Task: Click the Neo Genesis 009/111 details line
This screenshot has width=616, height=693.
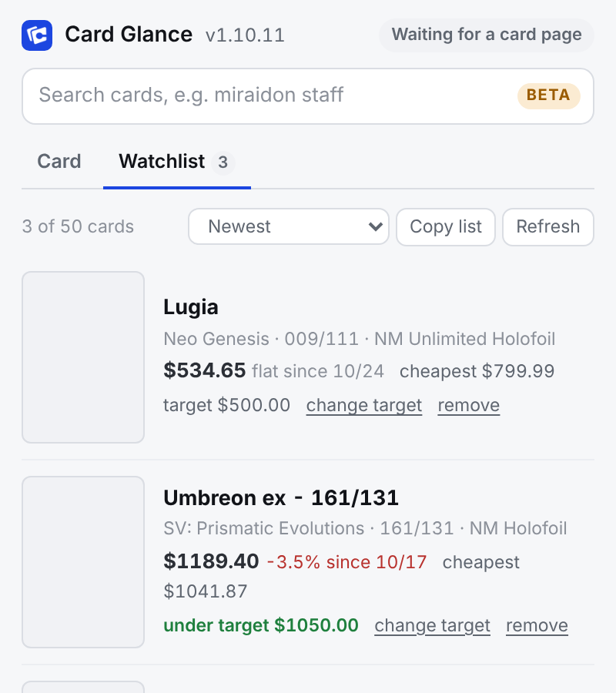Action: pos(360,339)
